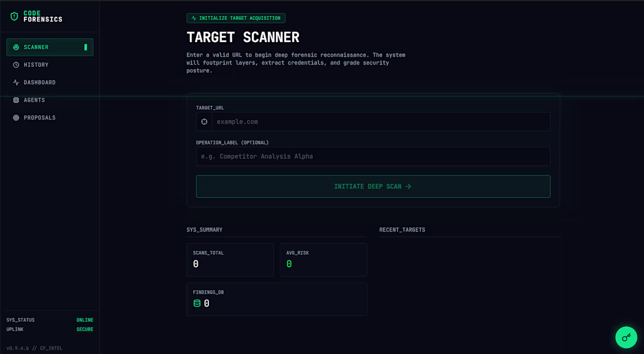The image size is (644, 354).
Task: Click the green key floating button
Action: pyautogui.click(x=626, y=338)
